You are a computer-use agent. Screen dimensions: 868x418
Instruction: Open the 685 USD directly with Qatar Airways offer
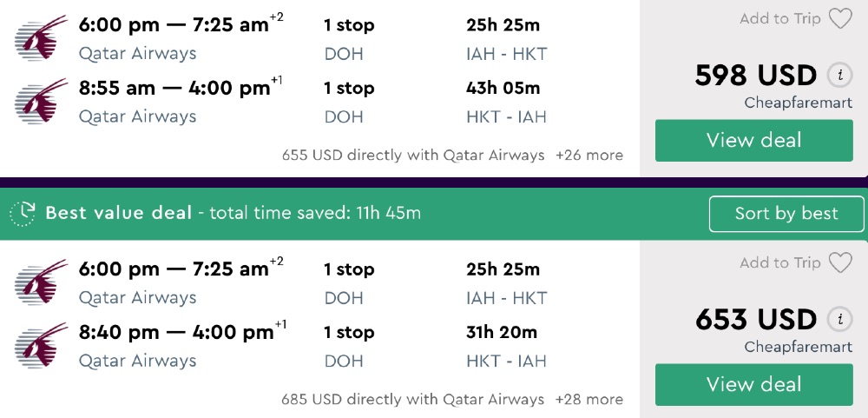tap(413, 400)
